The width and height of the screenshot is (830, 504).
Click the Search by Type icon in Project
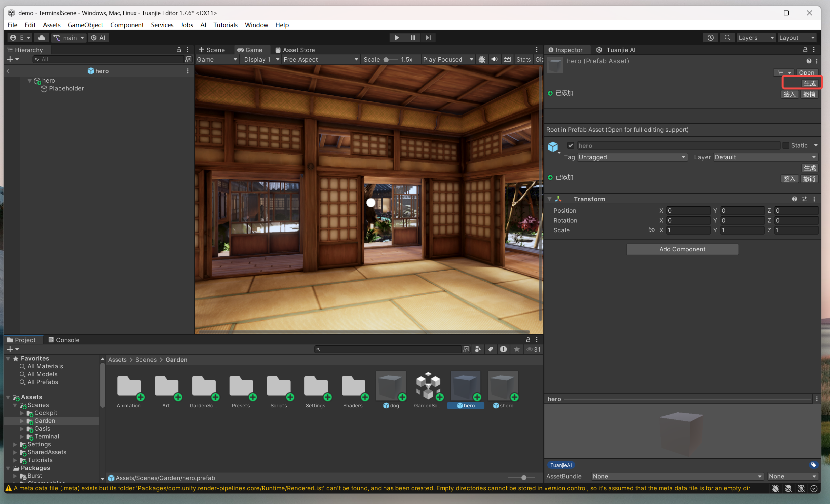(478, 349)
